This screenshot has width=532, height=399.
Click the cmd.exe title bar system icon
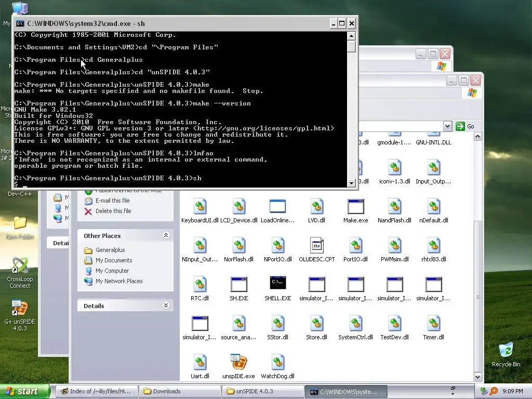coord(20,23)
